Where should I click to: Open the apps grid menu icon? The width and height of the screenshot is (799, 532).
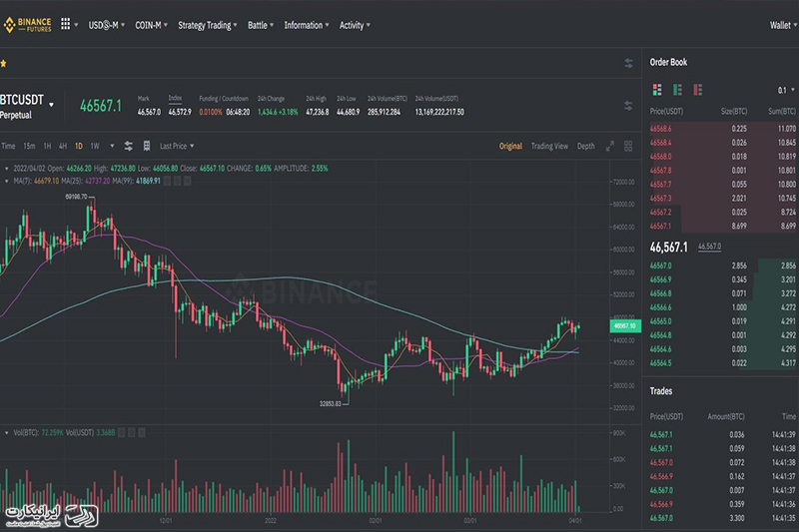[x=65, y=23]
